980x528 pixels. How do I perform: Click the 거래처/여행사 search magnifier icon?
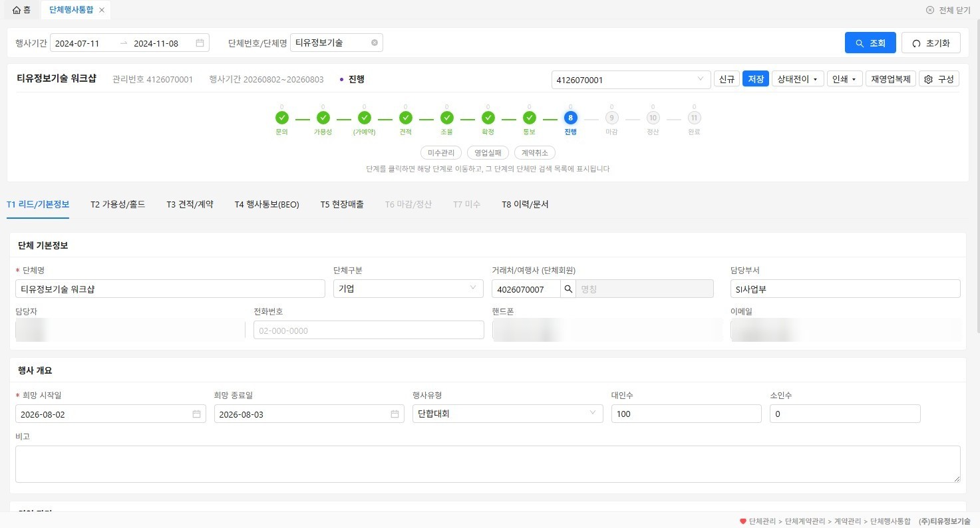pyautogui.click(x=568, y=289)
